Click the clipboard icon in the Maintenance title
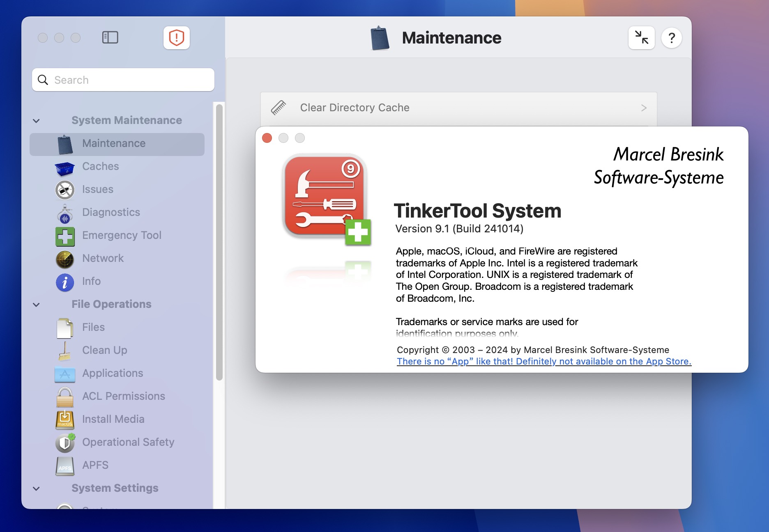 coord(380,38)
